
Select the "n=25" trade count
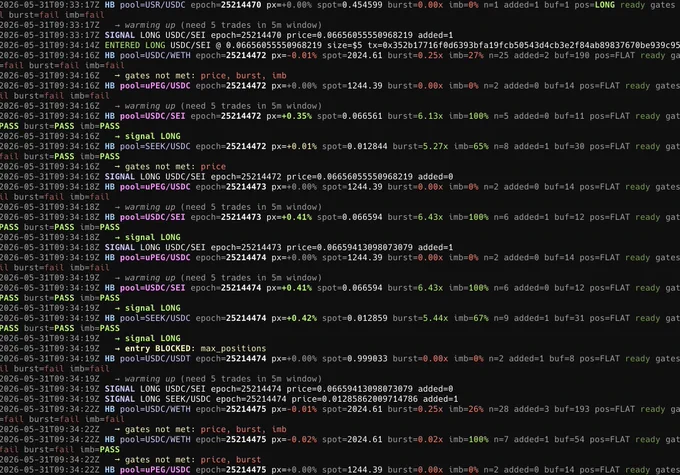click(x=499, y=55)
